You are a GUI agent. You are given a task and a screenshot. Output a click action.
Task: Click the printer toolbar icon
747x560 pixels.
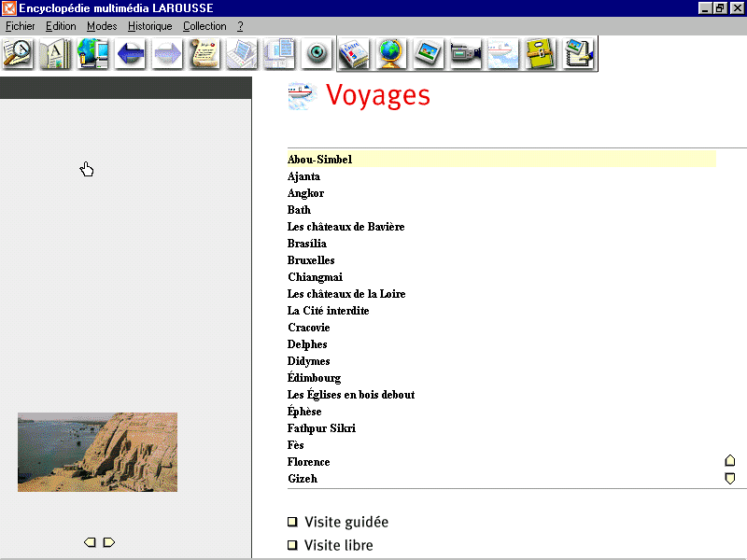tap(242, 53)
